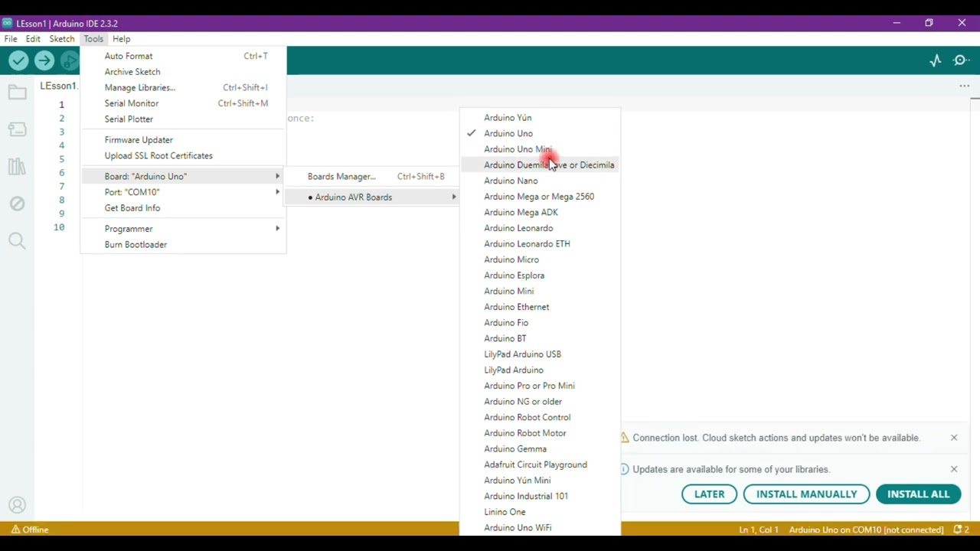The height and width of the screenshot is (551, 980).
Task: Open the Sketch menu
Action: [x=62, y=39]
